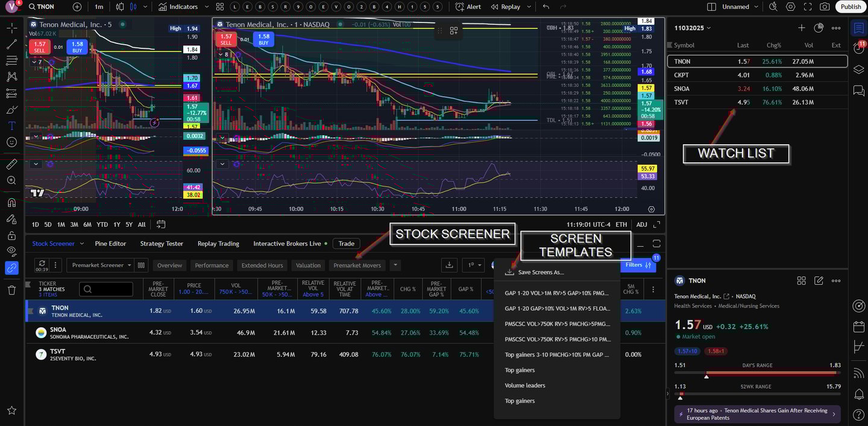Select Sonoma Pharmaceuticals row in screener
Image resolution: width=868 pixels, height=426 pixels.
(345, 332)
